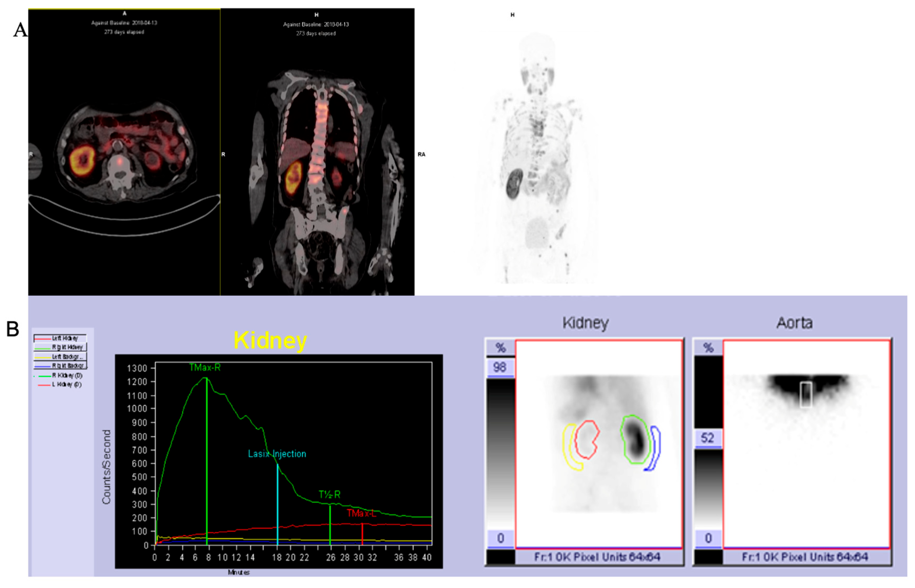
Task: Toggle the Left Kidney legend button
Action: click(x=60, y=338)
